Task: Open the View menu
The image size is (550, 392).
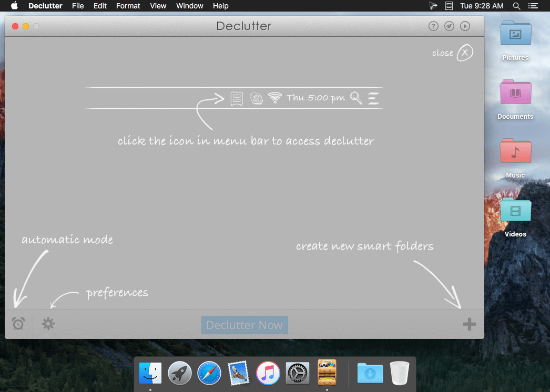Action: point(158,6)
